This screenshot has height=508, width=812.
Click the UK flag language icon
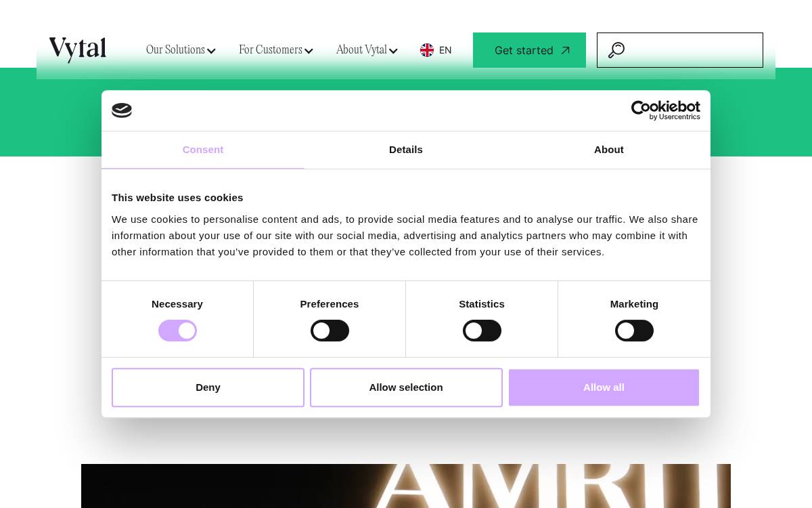(427, 50)
